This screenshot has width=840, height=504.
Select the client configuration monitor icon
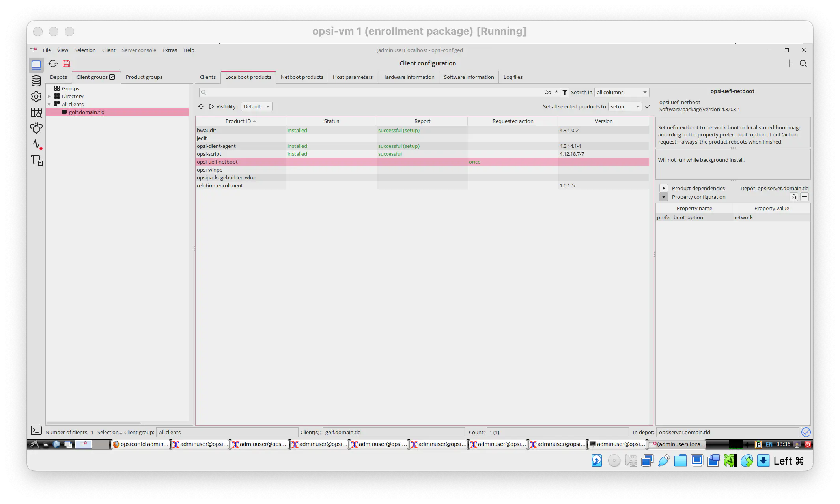36,65
